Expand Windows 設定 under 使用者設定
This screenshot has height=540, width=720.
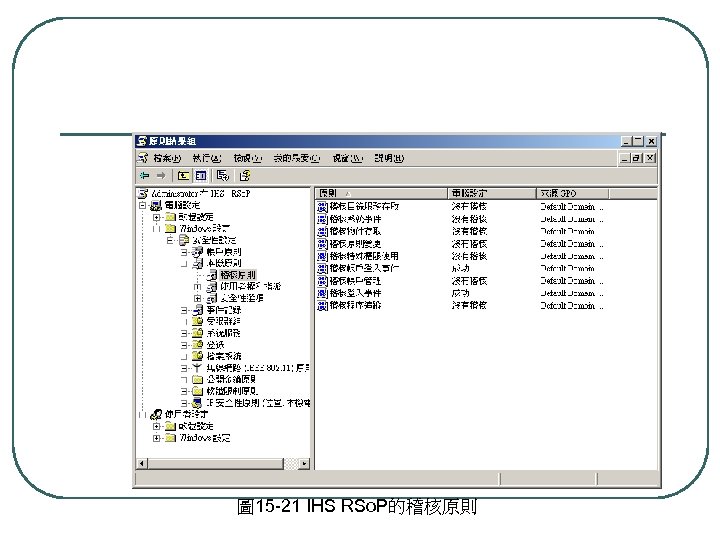click(157, 438)
